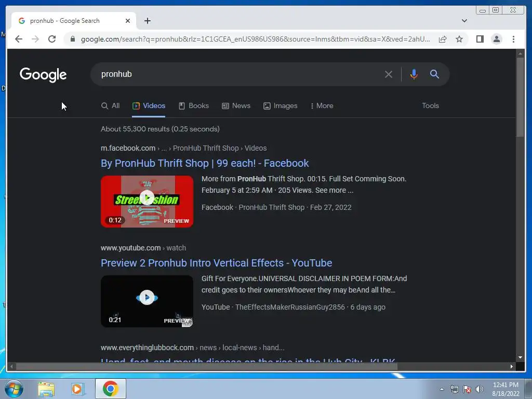Launch Windows Media Player from taskbar
This screenshot has width=532, height=399.
tap(77, 389)
